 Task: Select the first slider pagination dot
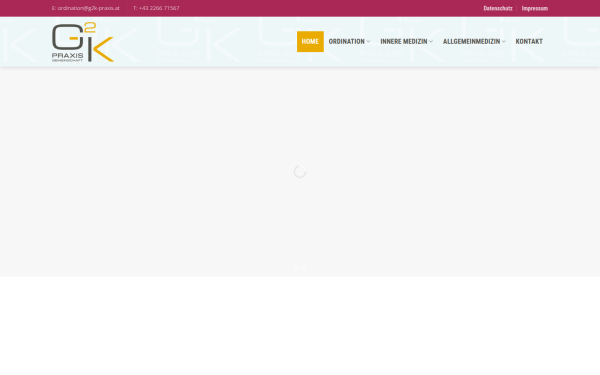[295, 267]
